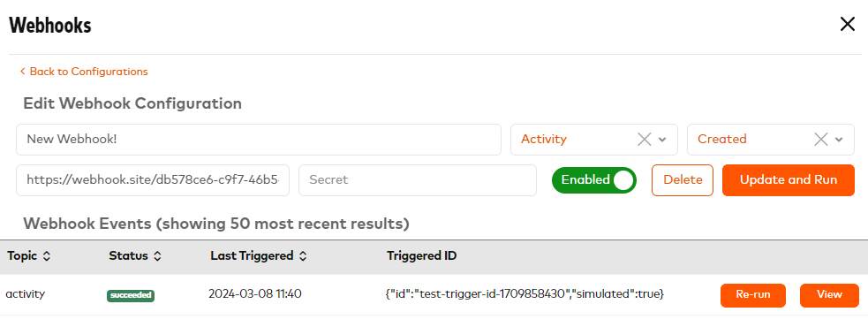Toggle the Enabled switch off
This screenshot has height=327, width=868.
click(594, 180)
